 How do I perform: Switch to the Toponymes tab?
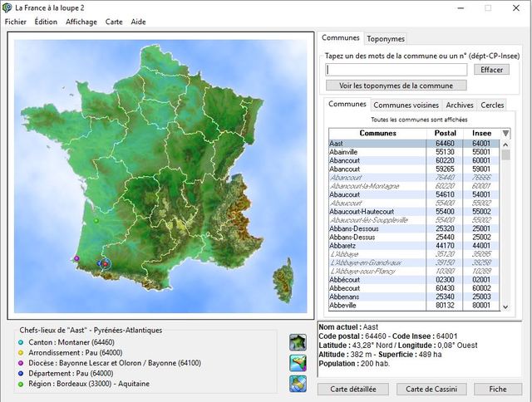point(386,39)
